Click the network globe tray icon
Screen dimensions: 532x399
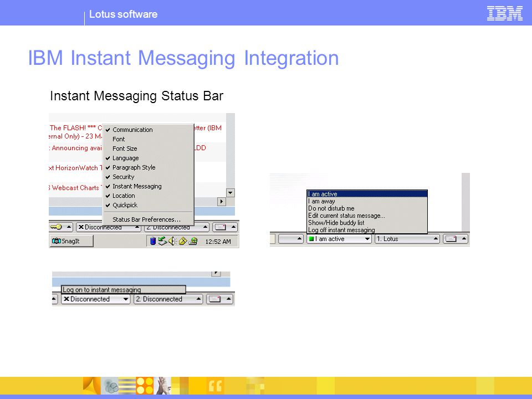[x=193, y=241]
